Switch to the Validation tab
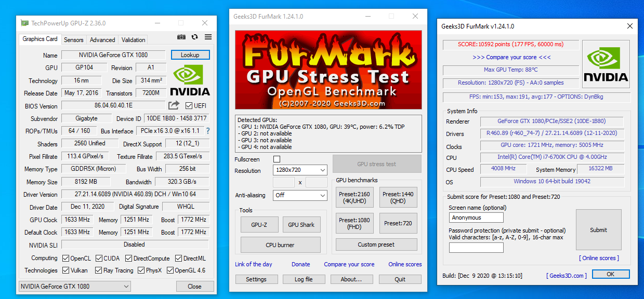Screen dimensions: 644x299 (134, 39)
